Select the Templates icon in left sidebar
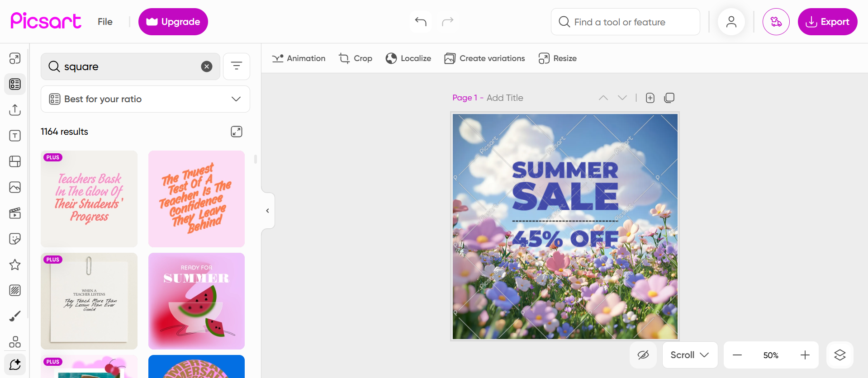The height and width of the screenshot is (378, 868). click(x=15, y=84)
